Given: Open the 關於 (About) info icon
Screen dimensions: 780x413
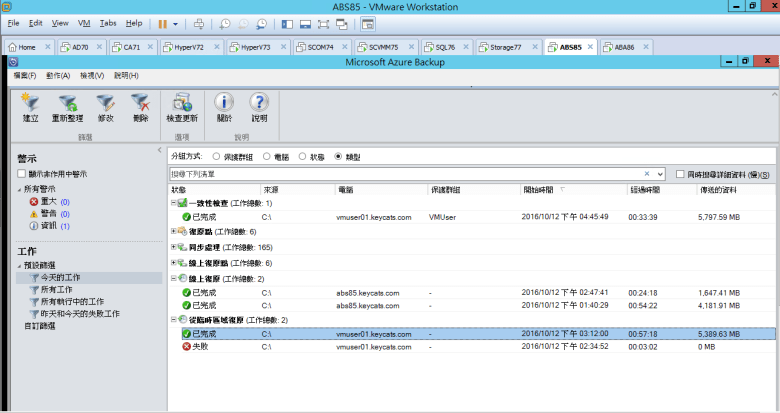Looking at the screenshot, I should [224, 107].
